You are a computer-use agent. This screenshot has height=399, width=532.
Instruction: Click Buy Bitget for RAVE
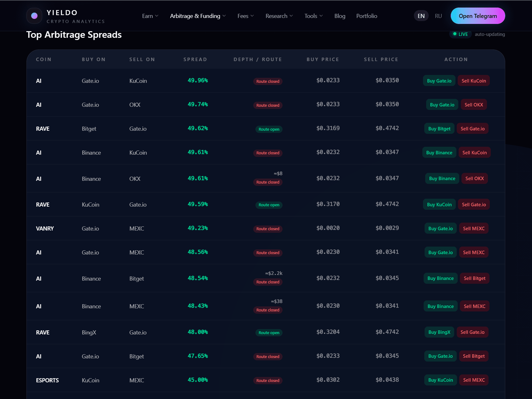[439, 129]
